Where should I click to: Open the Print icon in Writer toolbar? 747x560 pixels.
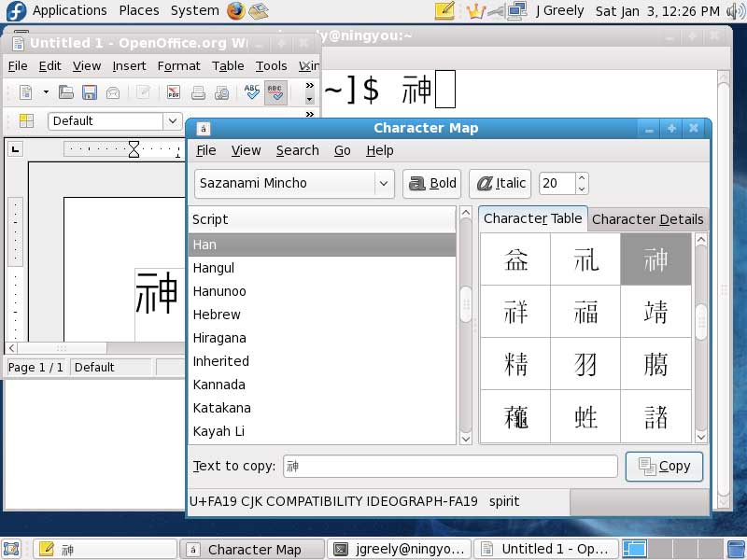[199, 92]
